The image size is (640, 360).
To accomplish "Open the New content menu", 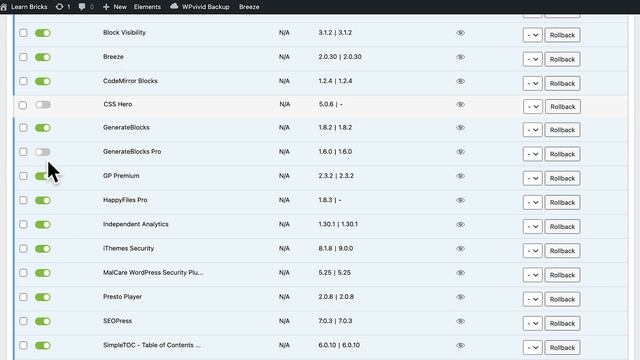I will (x=120, y=7).
